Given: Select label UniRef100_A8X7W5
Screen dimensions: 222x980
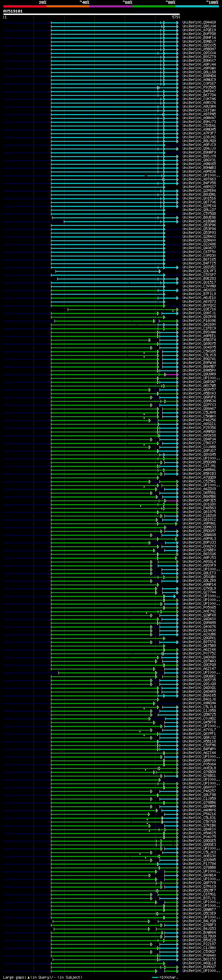Looking at the screenshot, I should pyautogui.click(x=199, y=386).
